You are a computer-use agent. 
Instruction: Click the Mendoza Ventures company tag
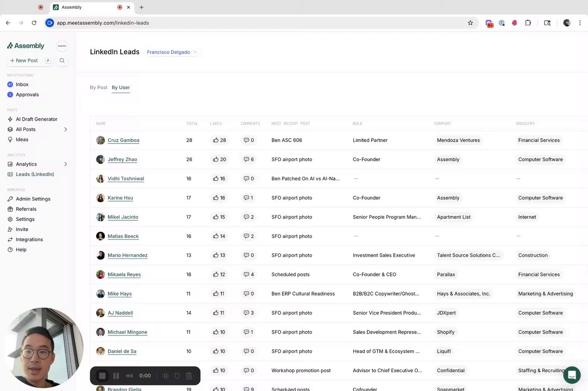pos(458,140)
